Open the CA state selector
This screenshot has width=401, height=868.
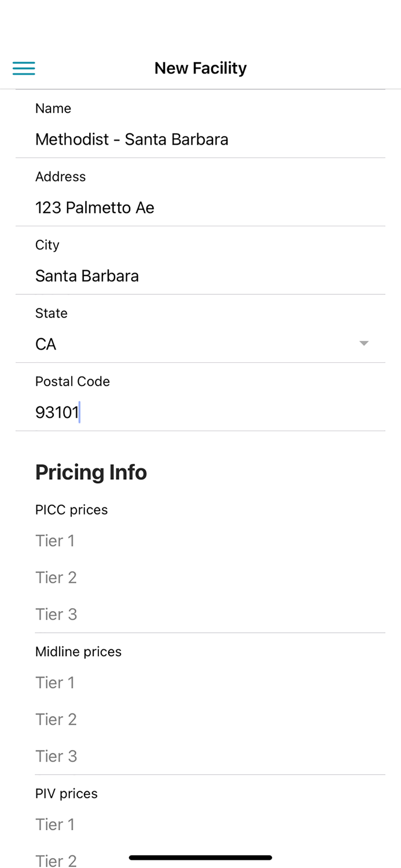[46, 344]
